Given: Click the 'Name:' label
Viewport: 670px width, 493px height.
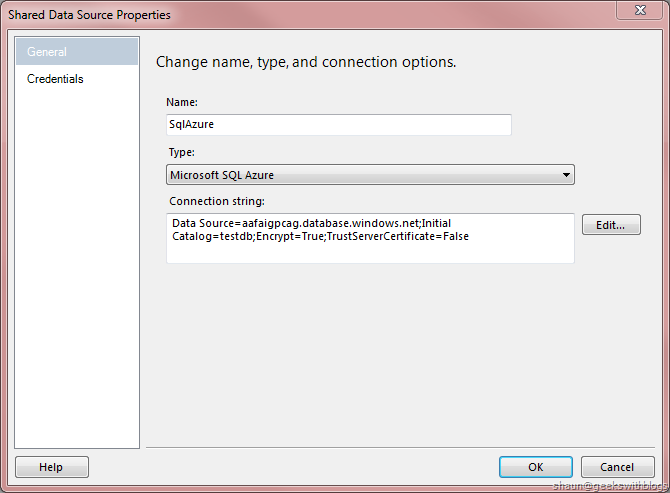Looking at the screenshot, I should (182, 103).
